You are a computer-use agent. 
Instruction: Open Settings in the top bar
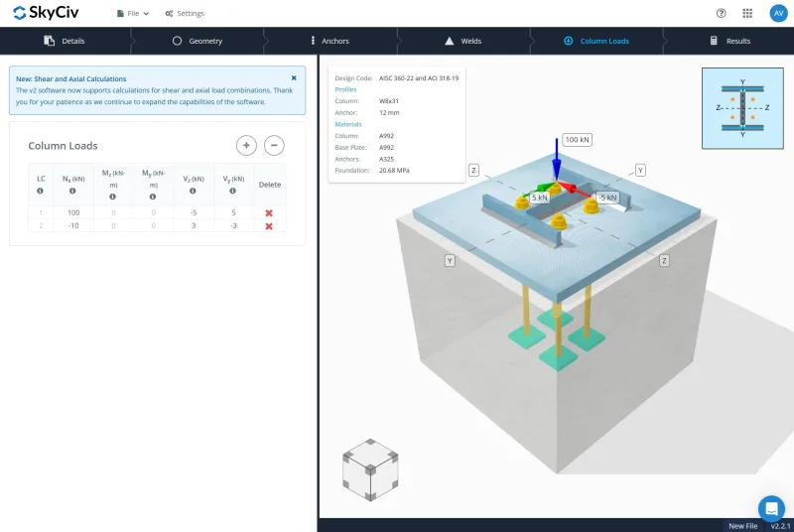click(x=185, y=14)
